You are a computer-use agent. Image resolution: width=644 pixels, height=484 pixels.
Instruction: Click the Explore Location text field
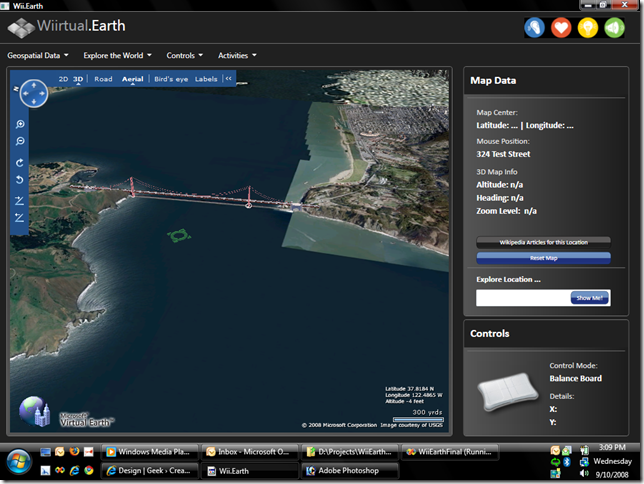tap(522, 298)
